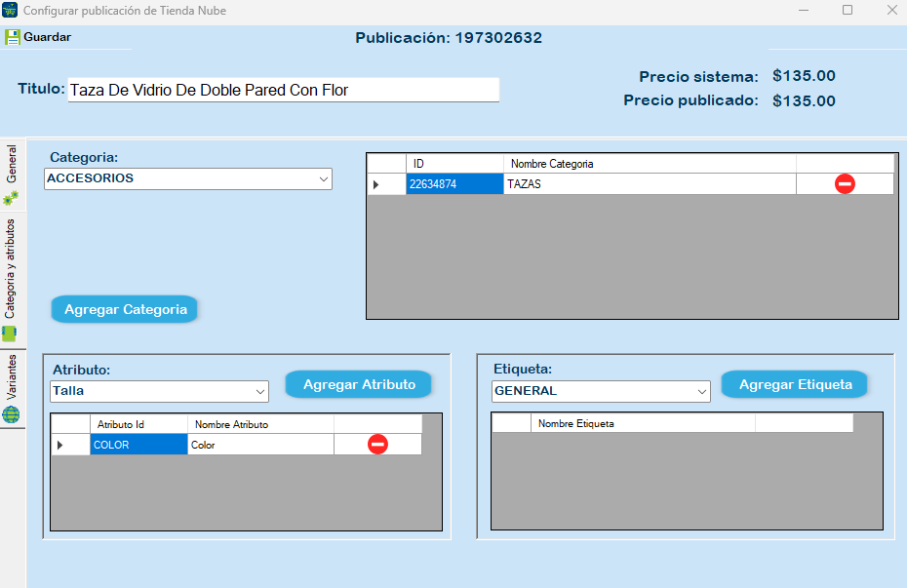Click the gear icon on General tab
Viewport: 907px width, 588px height.
pyautogui.click(x=12, y=198)
